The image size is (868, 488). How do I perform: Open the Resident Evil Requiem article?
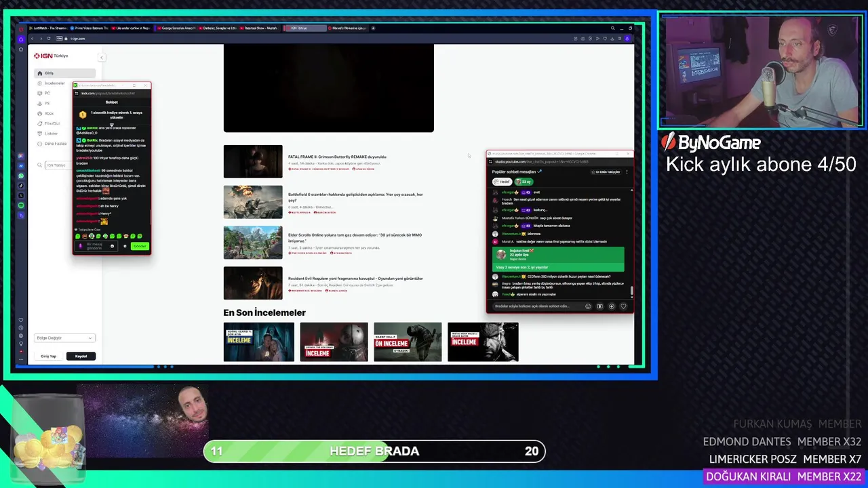click(355, 278)
